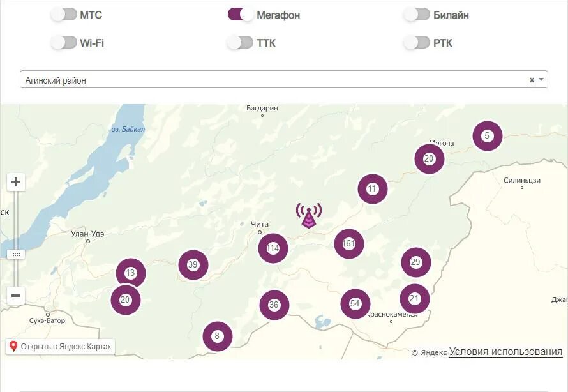Enable the МТС operator toggle
Image resolution: width=568 pixels, height=392 pixels.
pyautogui.click(x=64, y=15)
